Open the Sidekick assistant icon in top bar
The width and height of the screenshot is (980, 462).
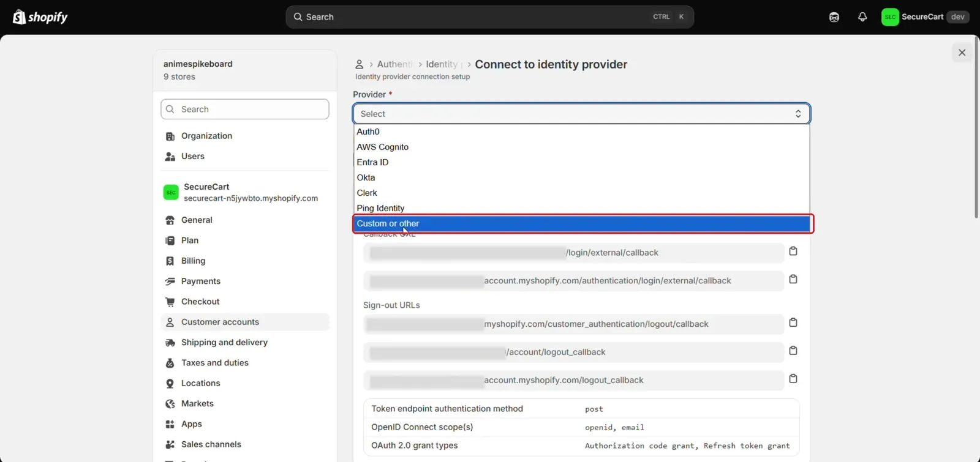[834, 17]
